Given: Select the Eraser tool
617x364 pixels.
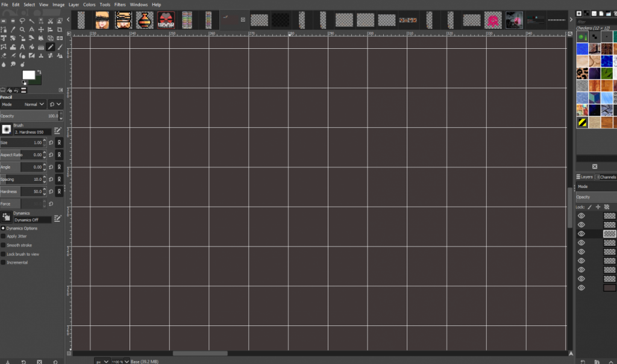Looking at the screenshot, I should point(4,55).
